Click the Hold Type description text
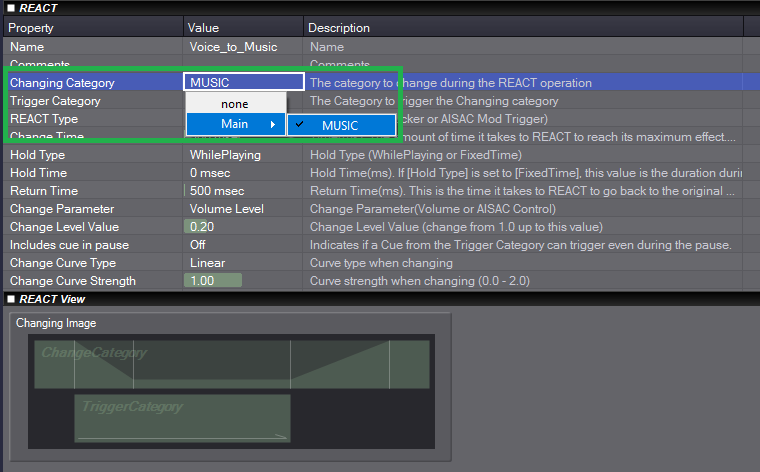 (416, 155)
